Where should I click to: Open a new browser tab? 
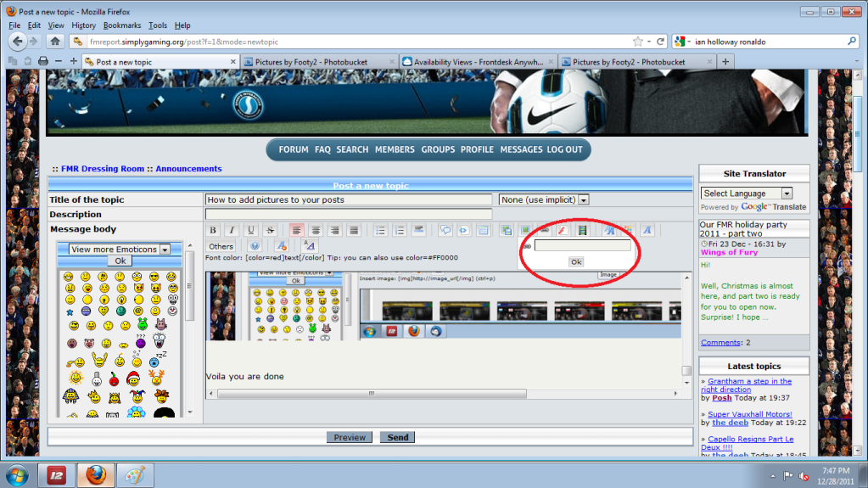pos(725,61)
